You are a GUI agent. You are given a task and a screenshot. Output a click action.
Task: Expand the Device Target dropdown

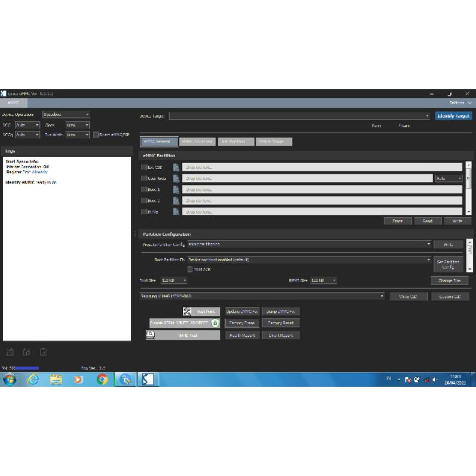[x=299, y=116]
